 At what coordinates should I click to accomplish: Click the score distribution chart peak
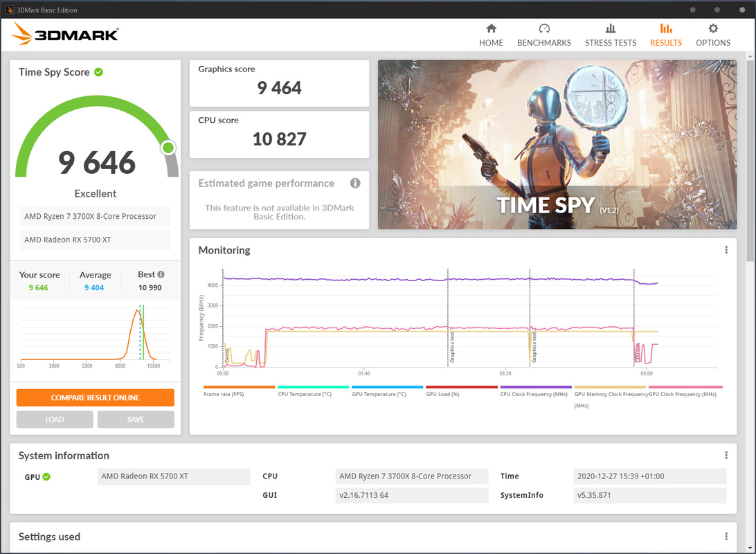[x=137, y=311]
